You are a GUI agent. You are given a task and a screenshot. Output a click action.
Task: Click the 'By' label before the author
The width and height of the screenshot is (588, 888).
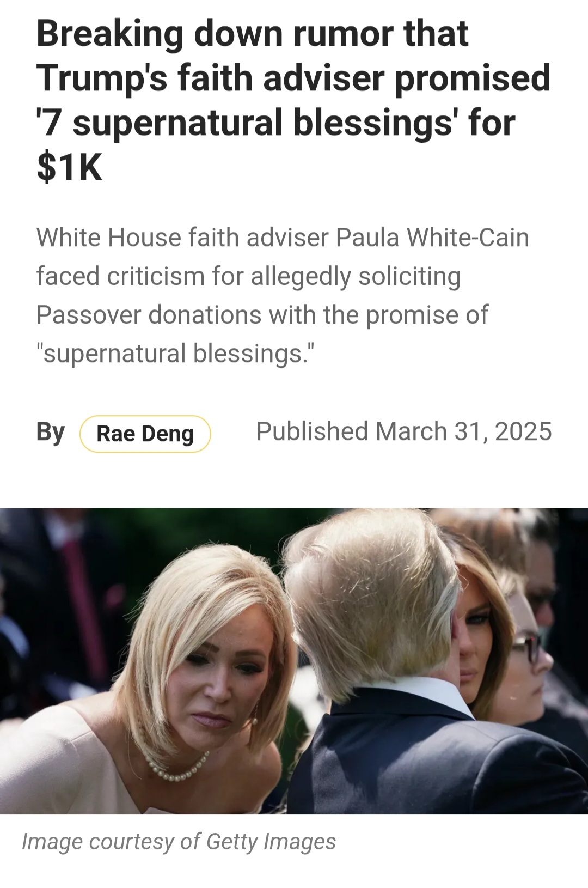[x=51, y=433]
